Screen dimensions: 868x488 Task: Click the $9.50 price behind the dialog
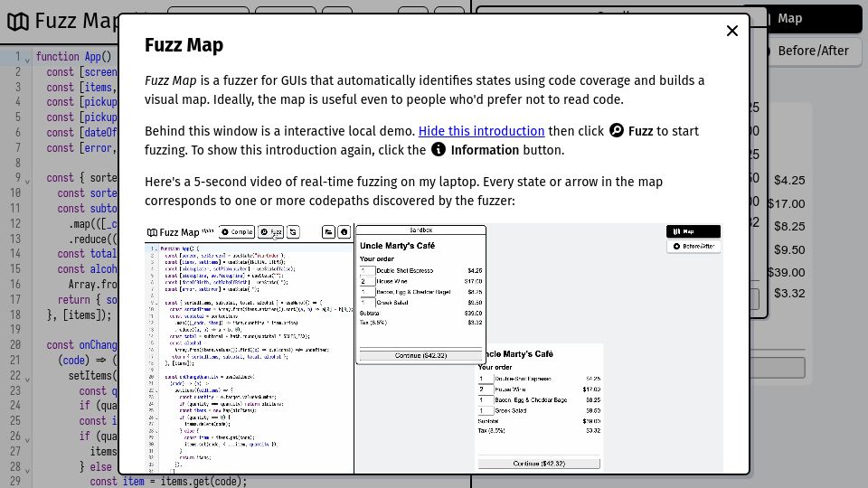tap(789, 250)
